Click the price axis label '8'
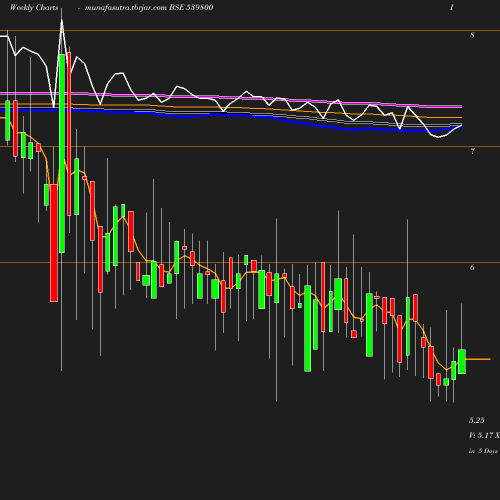The image size is (500, 500). point(472,35)
